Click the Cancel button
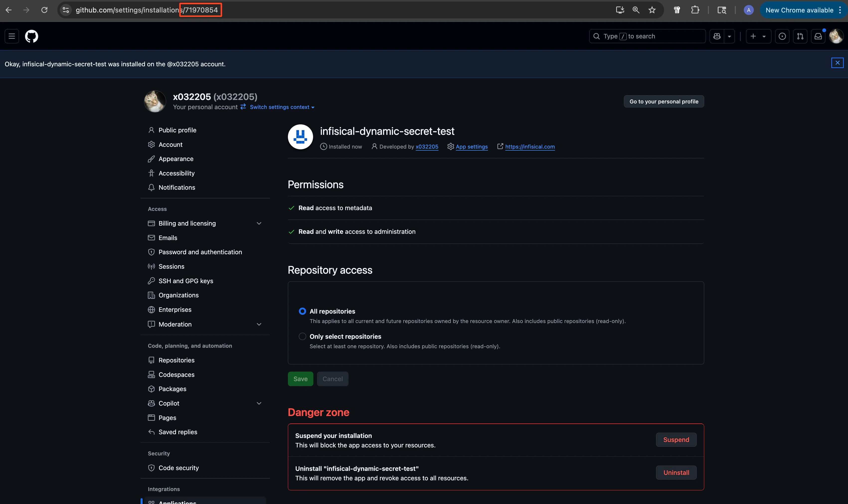Image resolution: width=848 pixels, height=504 pixels. (x=333, y=379)
